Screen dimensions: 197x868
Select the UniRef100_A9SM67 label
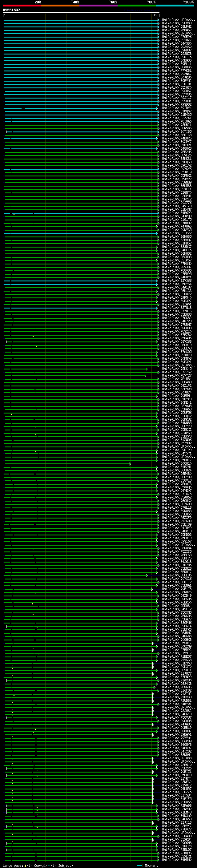click(177, 91)
